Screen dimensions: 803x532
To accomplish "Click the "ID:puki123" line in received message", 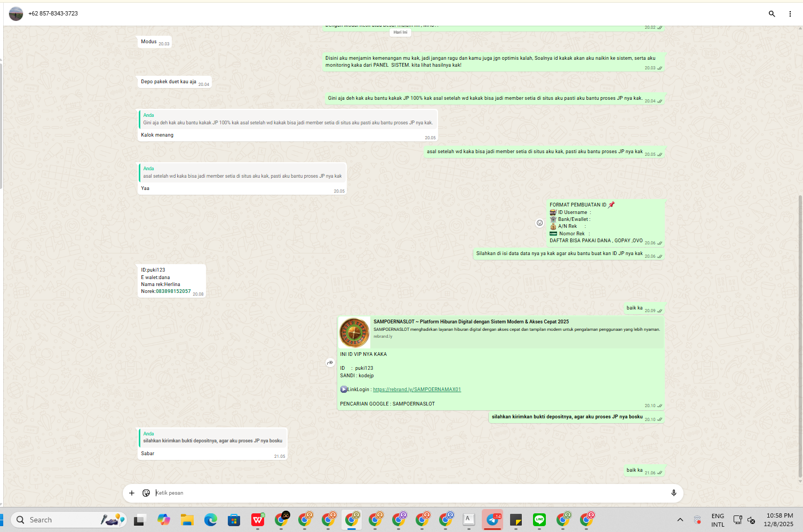I will [153, 270].
